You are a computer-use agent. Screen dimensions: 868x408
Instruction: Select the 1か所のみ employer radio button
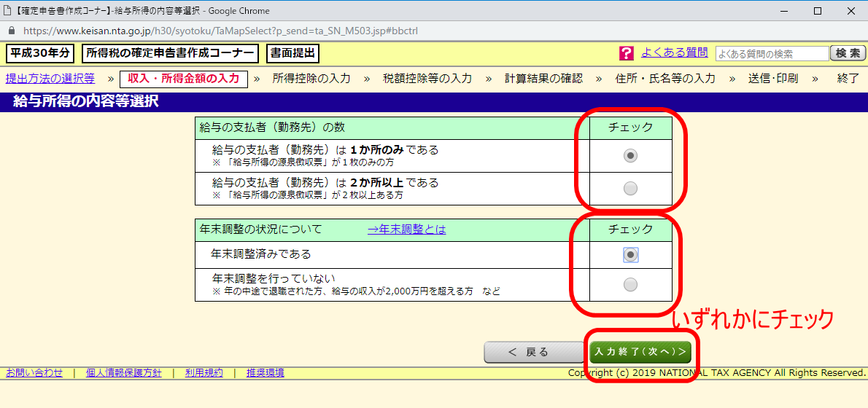point(631,155)
